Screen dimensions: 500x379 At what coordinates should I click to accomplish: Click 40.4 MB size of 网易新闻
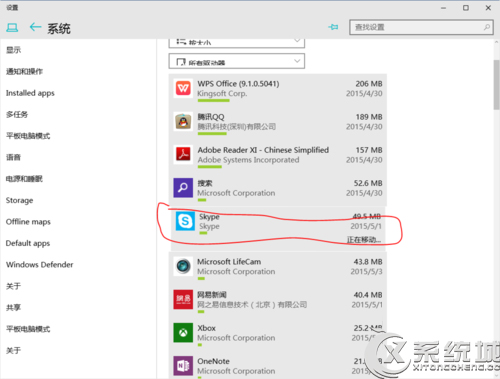pos(368,295)
